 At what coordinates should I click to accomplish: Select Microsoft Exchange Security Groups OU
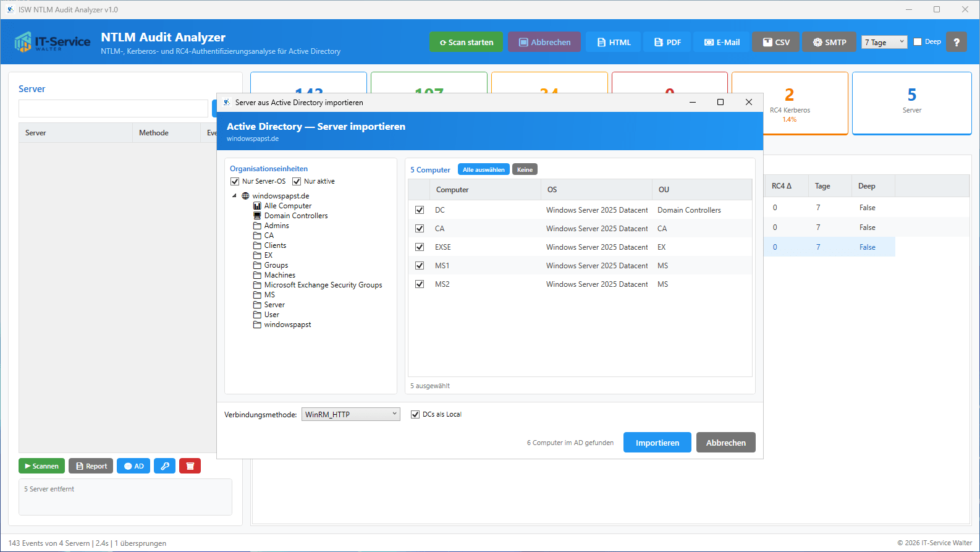323,285
